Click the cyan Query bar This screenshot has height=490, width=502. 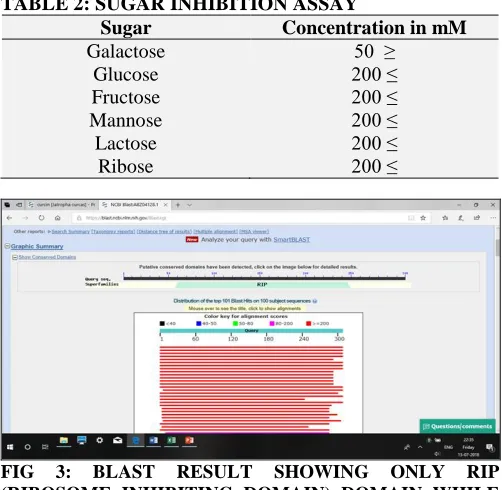pyautogui.click(x=251, y=331)
